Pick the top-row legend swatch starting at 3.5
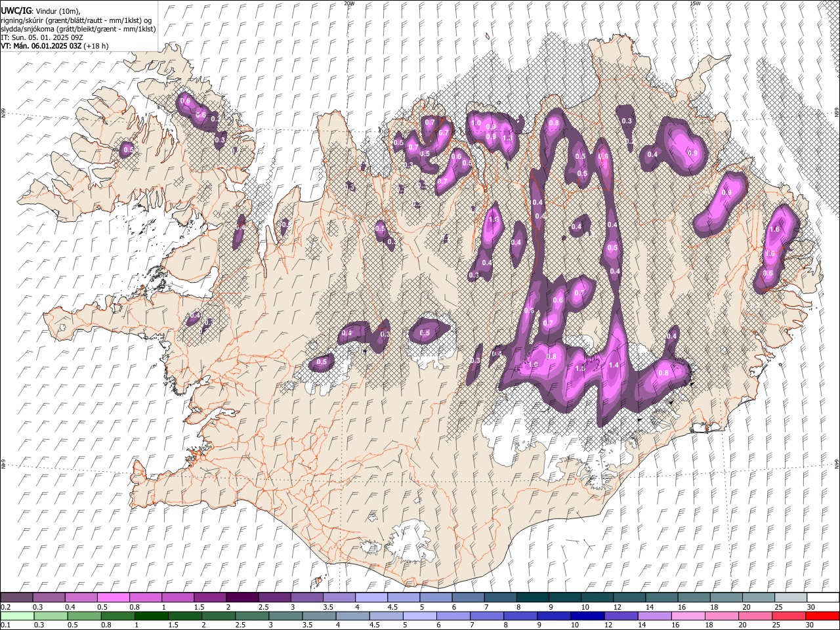 (339, 597)
